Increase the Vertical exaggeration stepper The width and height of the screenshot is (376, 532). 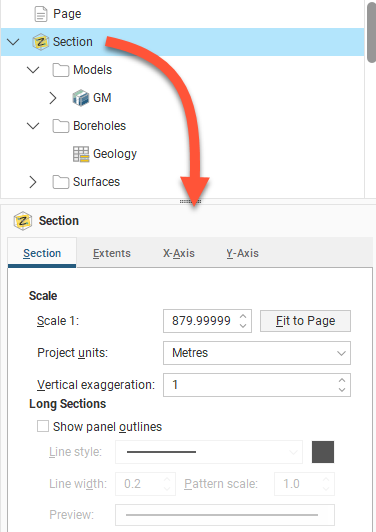point(342,380)
